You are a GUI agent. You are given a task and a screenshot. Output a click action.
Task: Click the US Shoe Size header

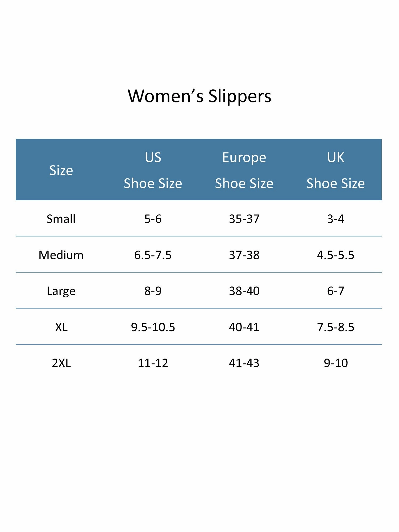click(x=153, y=170)
